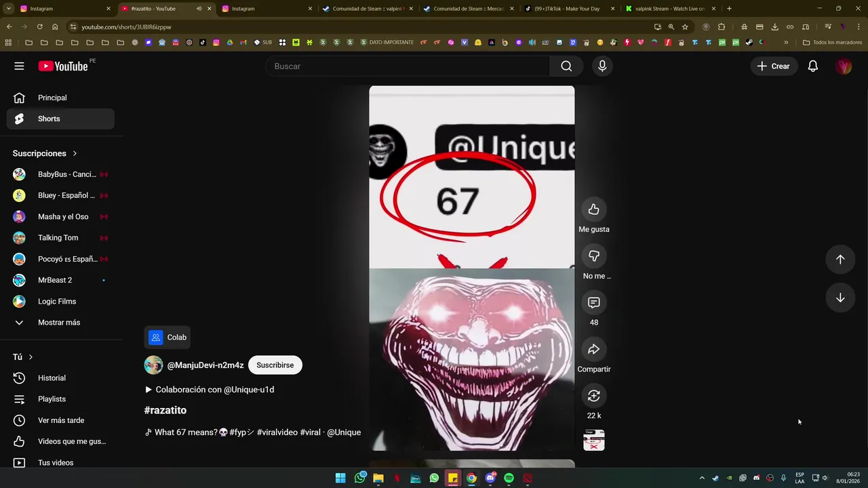
Task: Open the Colab badge
Action: pos(167,337)
